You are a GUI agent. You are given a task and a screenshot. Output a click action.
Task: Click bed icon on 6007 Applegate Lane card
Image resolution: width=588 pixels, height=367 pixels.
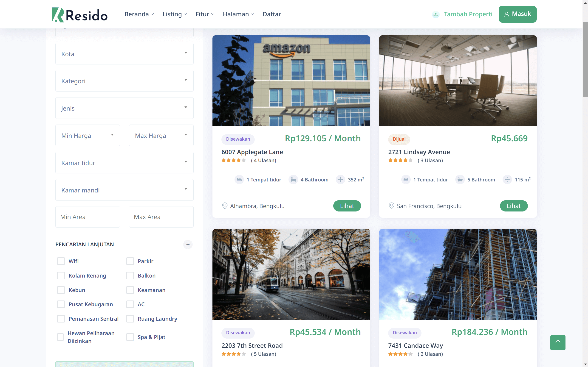tap(239, 180)
